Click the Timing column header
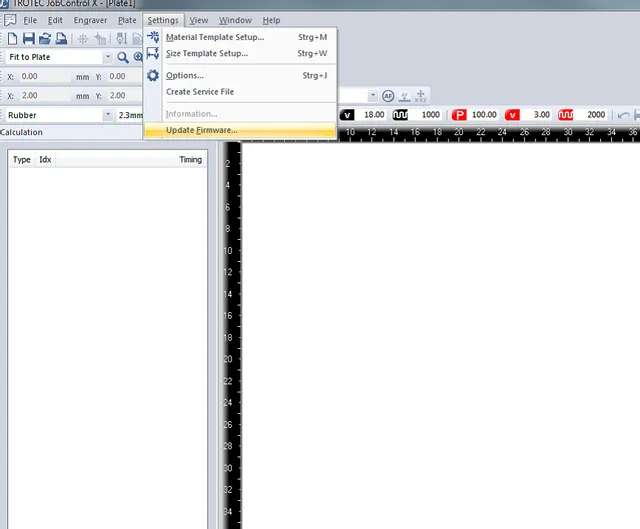The height and width of the screenshot is (529, 640). (x=190, y=159)
